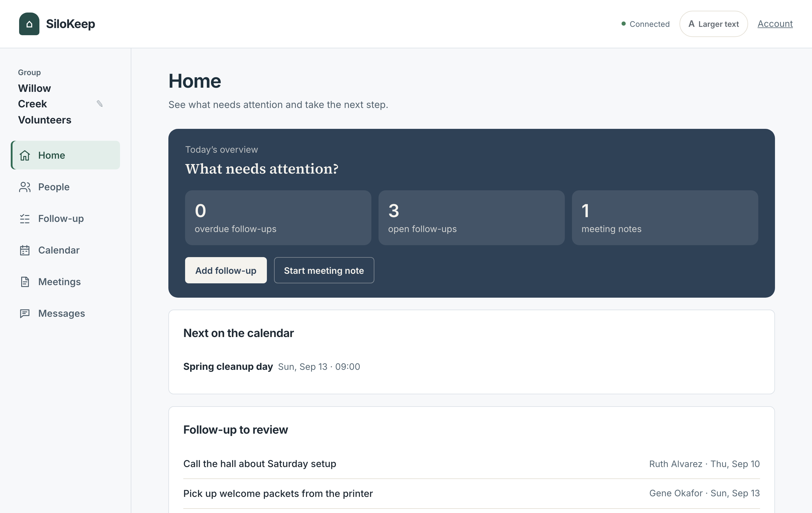Click the 'Next on the calendar' heading
Viewport: 812px width, 513px height.
(x=239, y=333)
